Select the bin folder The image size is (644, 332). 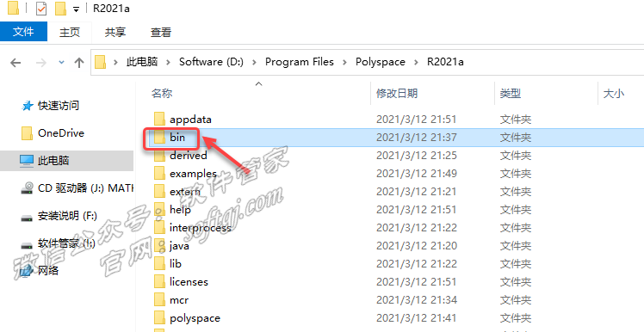coord(177,138)
